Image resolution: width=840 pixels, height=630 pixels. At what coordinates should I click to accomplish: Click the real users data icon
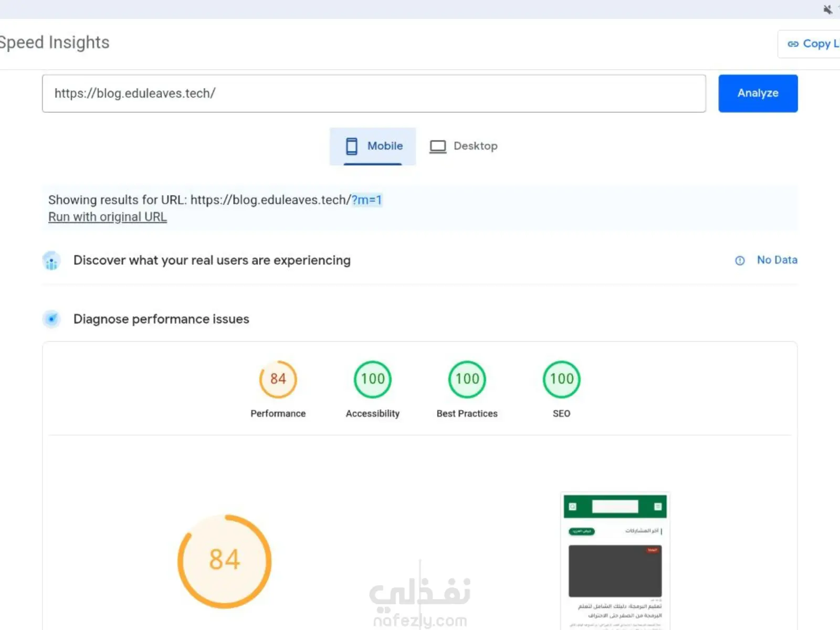[51, 260]
